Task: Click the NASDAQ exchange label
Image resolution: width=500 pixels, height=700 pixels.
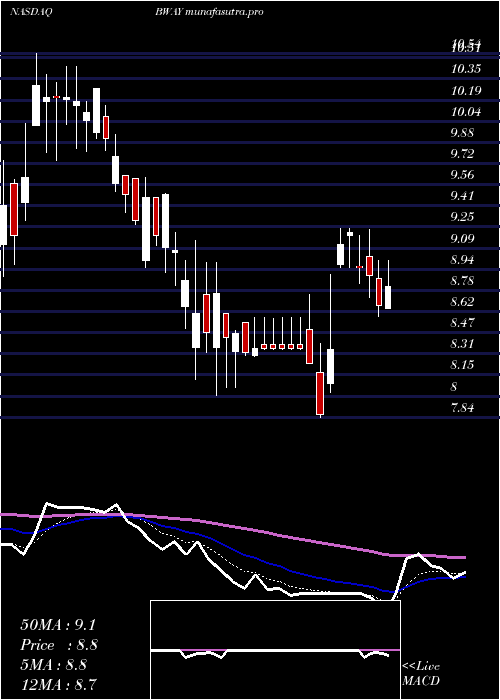Action: tap(32, 12)
